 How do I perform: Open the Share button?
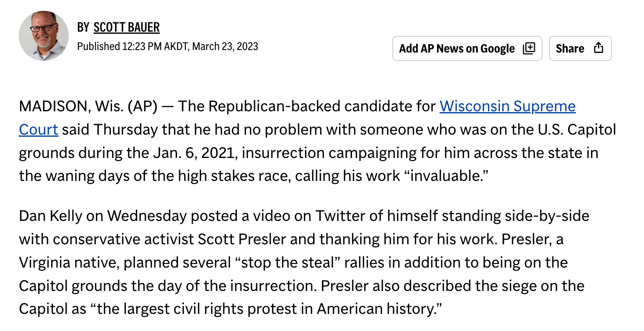point(580,48)
